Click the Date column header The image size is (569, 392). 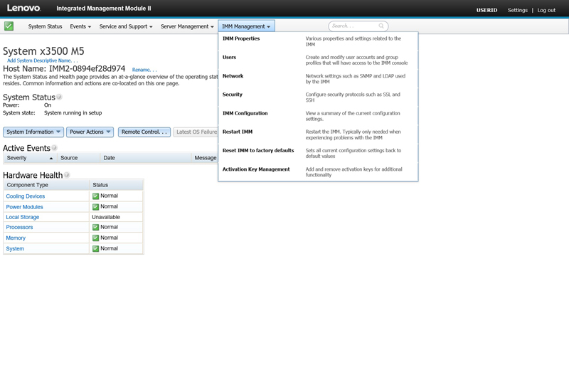(x=146, y=158)
